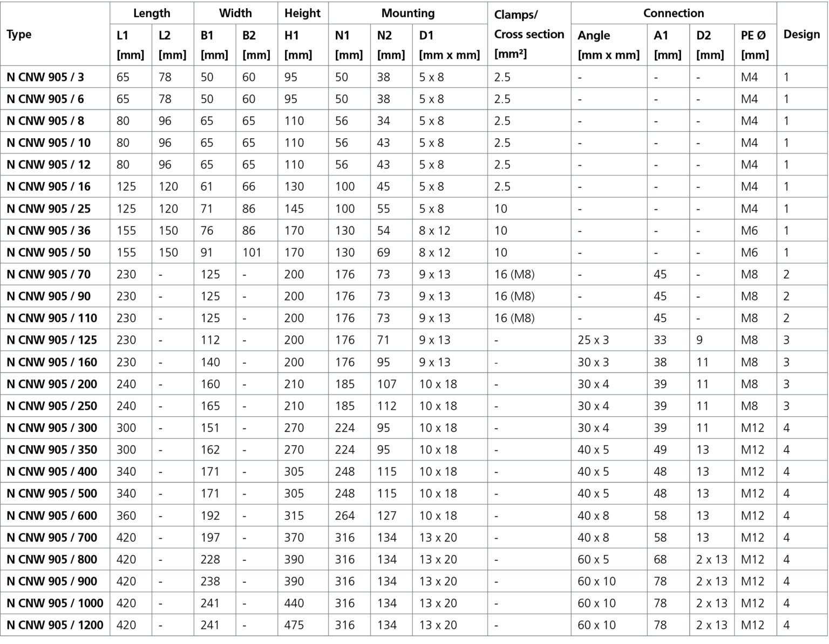Select the row label N CNW 905 / 300
Image resolution: width=829 pixels, height=644 pixels.
52,428
